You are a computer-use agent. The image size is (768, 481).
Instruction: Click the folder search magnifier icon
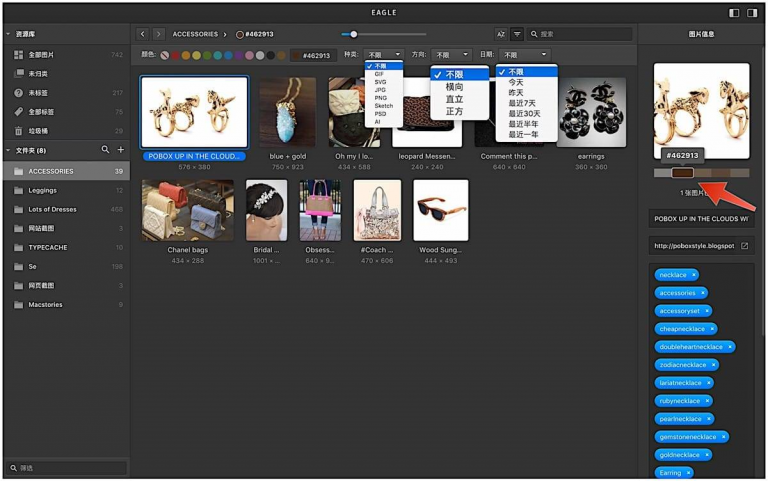tap(105, 149)
